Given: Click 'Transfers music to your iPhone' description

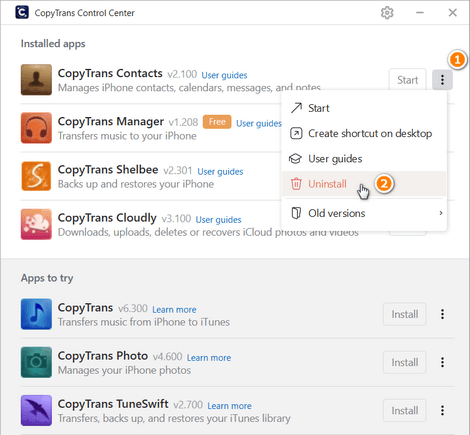Looking at the screenshot, I should pos(127,136).
